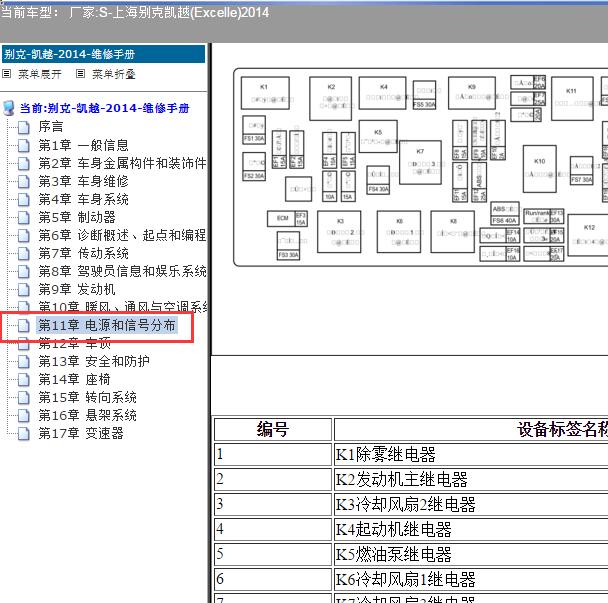Click the K7 relay box in the diagram
Viewport: 608px width, 603px height.
tap(420, 162)
